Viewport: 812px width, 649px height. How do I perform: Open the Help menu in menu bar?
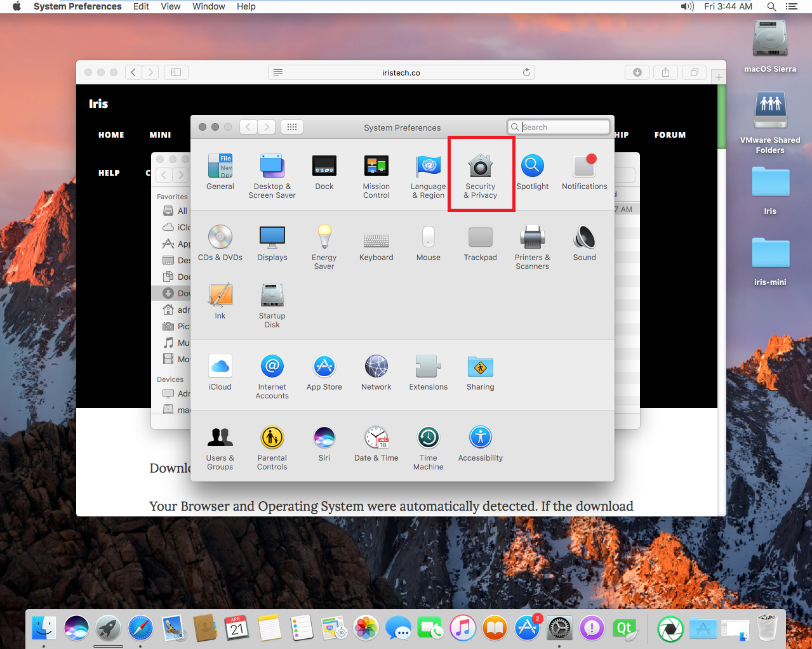tap(246, 6)
